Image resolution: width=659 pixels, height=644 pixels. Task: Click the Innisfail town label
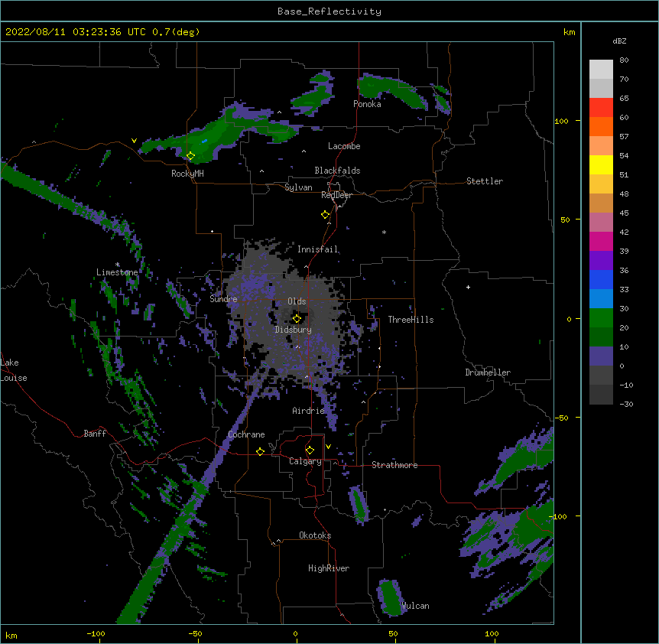tap(318, 249)
